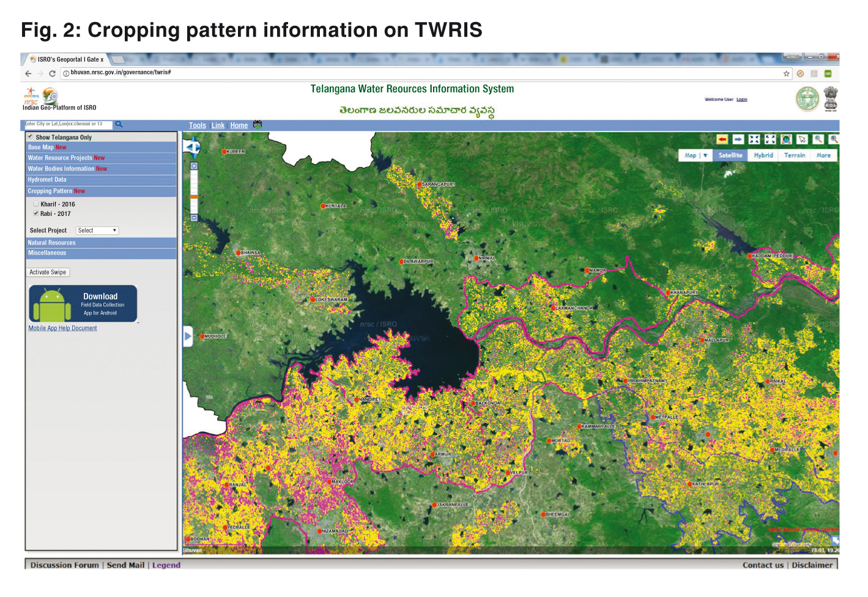The image size is (868, 597).
Task: Click the bookmark star in the address bar
Action: [787, 73]
